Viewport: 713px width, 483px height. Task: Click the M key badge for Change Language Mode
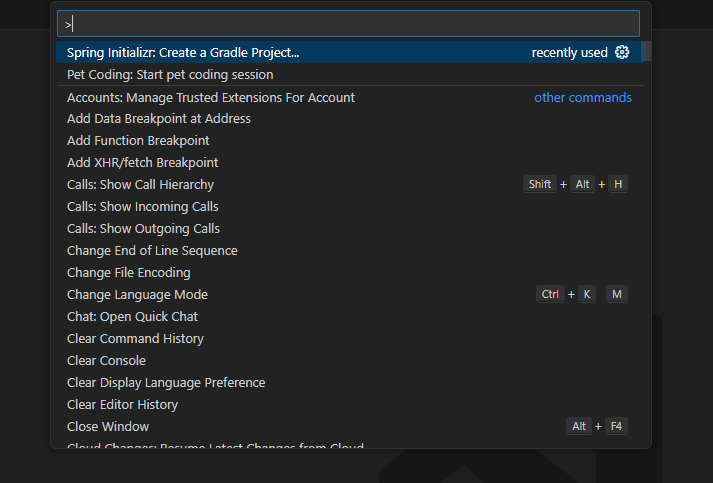[617, 294]
